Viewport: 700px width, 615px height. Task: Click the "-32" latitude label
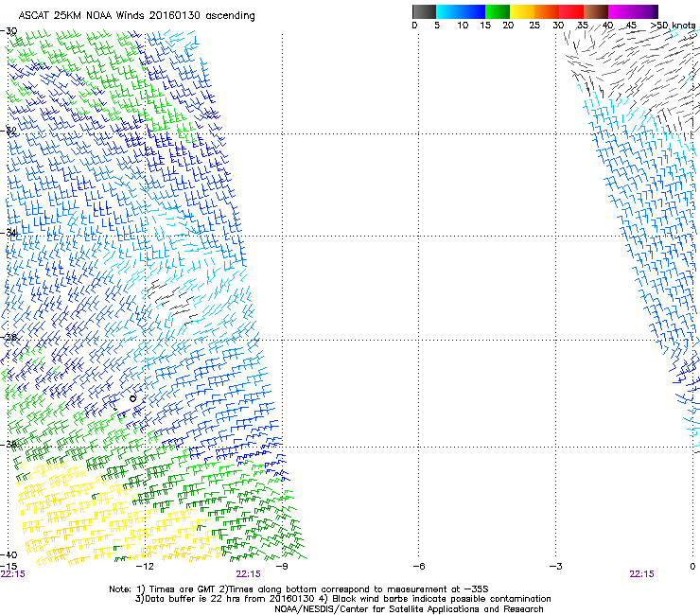(x=9, y=131)
